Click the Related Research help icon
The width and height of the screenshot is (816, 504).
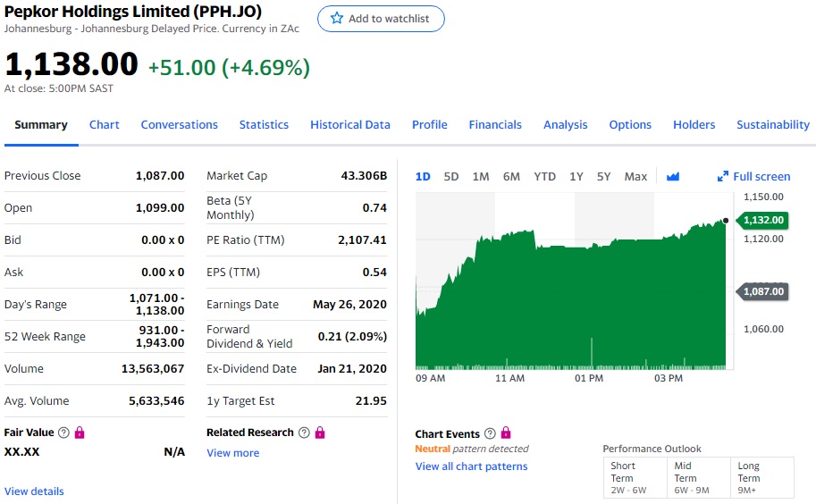(x=304, y=433)
